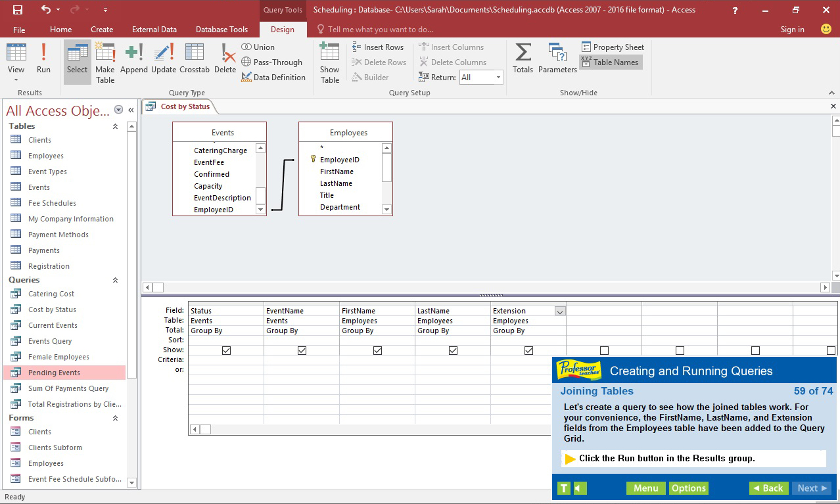
Task: Open the Extension field dropdown in query grid
Action: point(561,309)
